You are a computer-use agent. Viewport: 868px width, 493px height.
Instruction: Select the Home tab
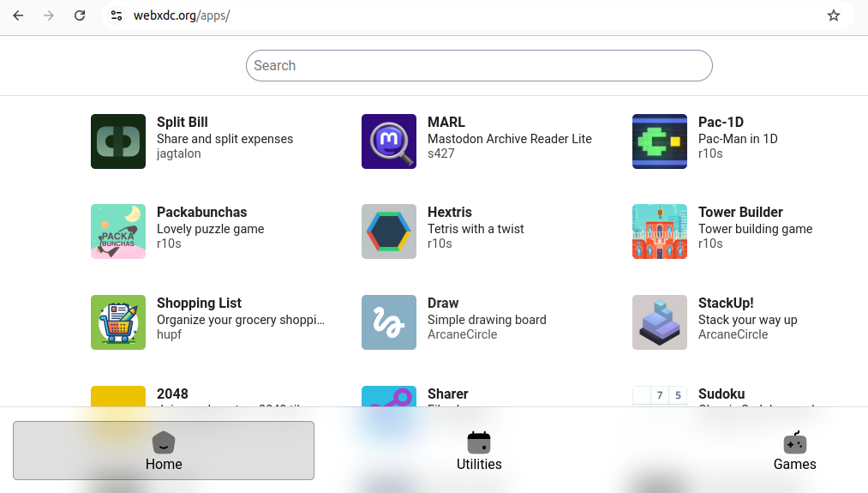pos(164,451)
